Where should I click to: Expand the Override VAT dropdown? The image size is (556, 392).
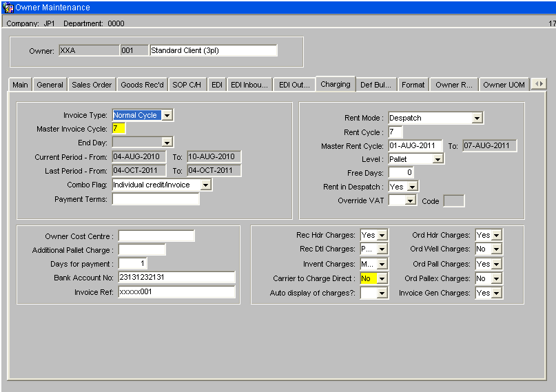coord(410,200)
